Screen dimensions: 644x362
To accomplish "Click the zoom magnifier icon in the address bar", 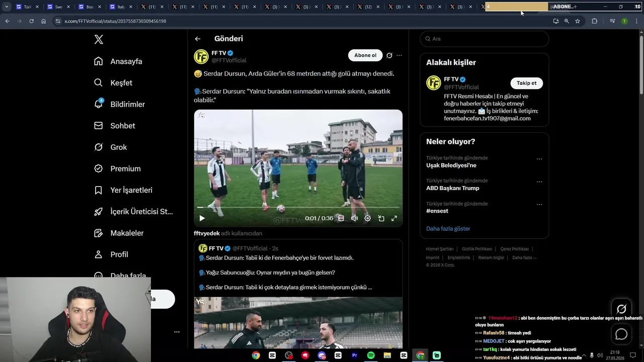I will tap(567, 21).
